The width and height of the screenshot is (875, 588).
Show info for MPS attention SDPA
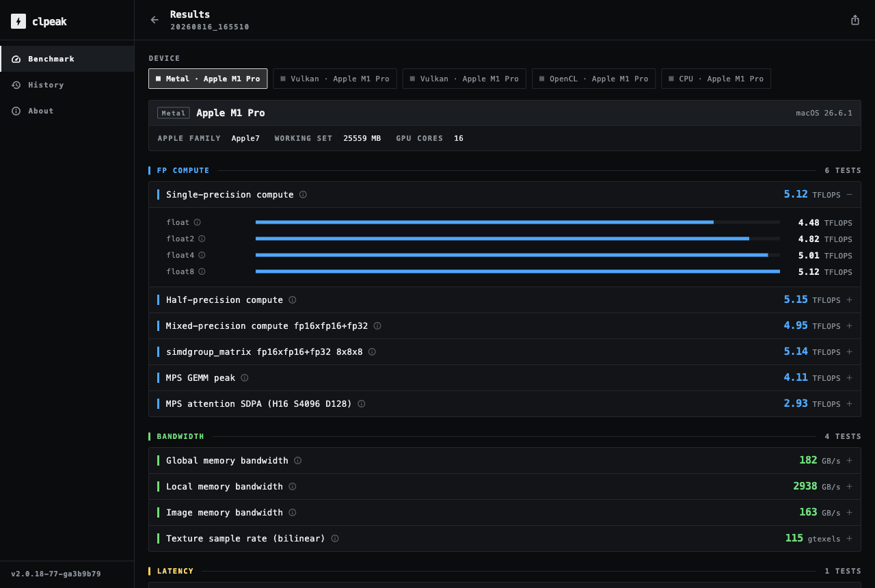[x=362, y=404]
